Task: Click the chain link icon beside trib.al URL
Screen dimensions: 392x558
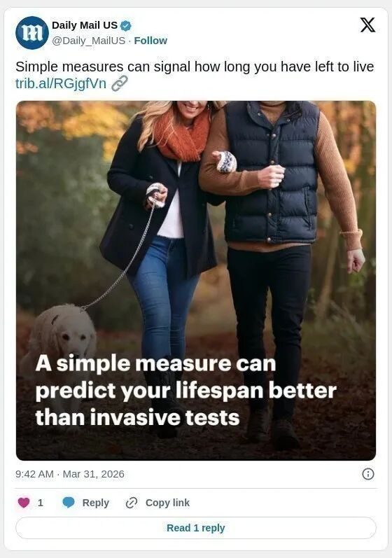Action: point(120,83)
